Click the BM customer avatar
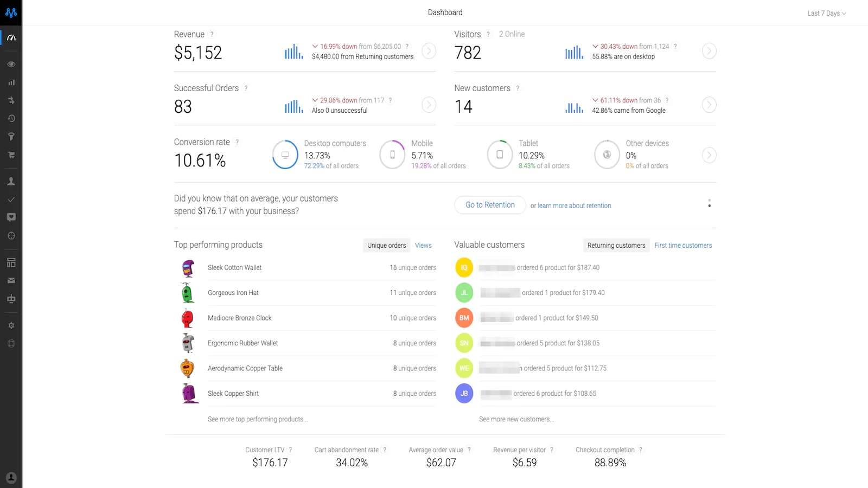 [x=464, y=318]
